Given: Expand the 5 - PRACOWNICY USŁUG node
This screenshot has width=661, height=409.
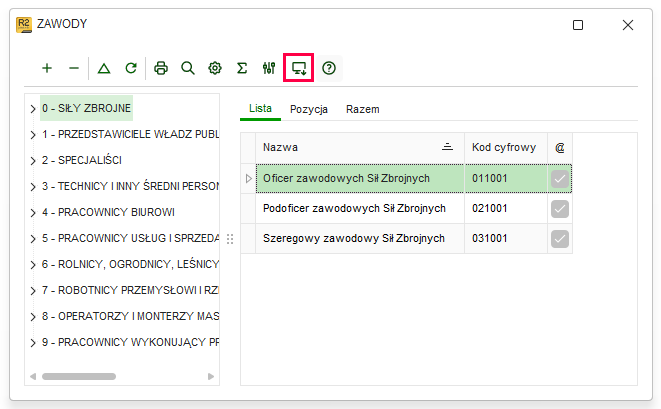Looking at the screenshot, I should pos(33,239).
